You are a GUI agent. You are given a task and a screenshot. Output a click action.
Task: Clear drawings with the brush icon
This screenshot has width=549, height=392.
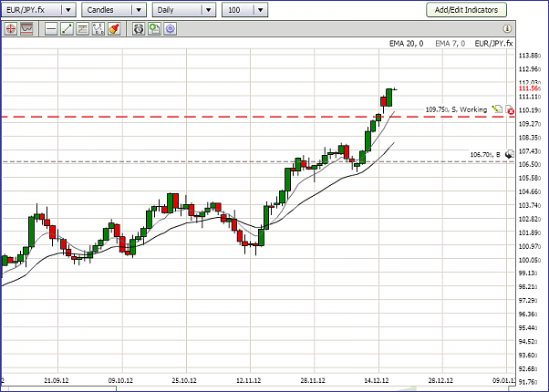114,28
